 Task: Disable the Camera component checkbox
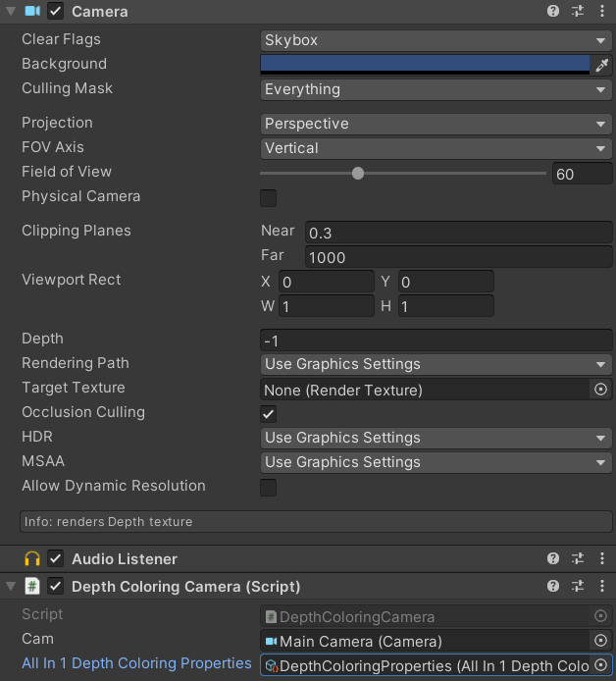[55, 11]
